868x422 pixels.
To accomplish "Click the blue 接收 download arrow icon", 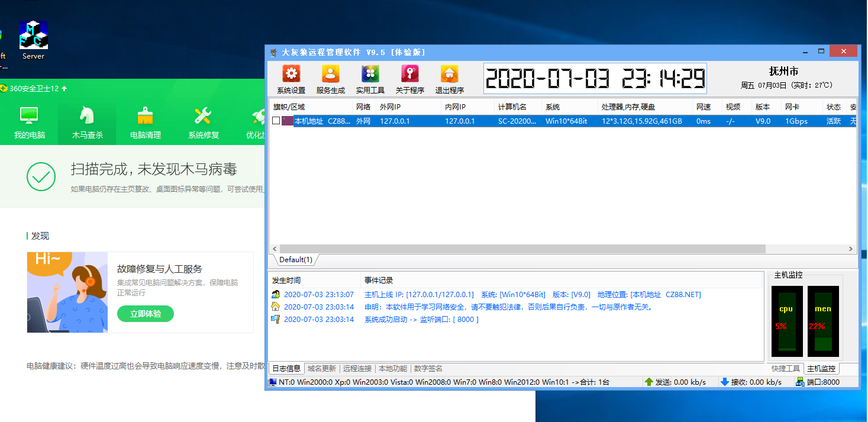I will tap(724, 382).
